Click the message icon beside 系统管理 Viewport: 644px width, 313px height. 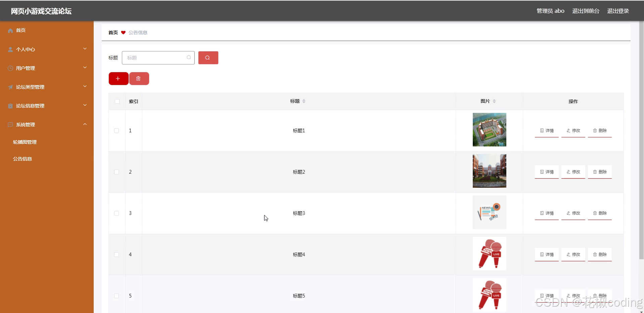[10, 125]
